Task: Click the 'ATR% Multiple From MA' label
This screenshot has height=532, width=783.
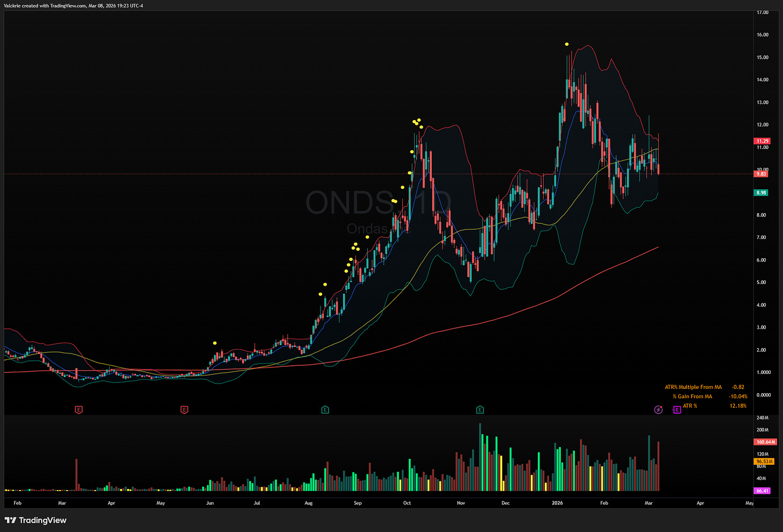Action: (693, 387)
